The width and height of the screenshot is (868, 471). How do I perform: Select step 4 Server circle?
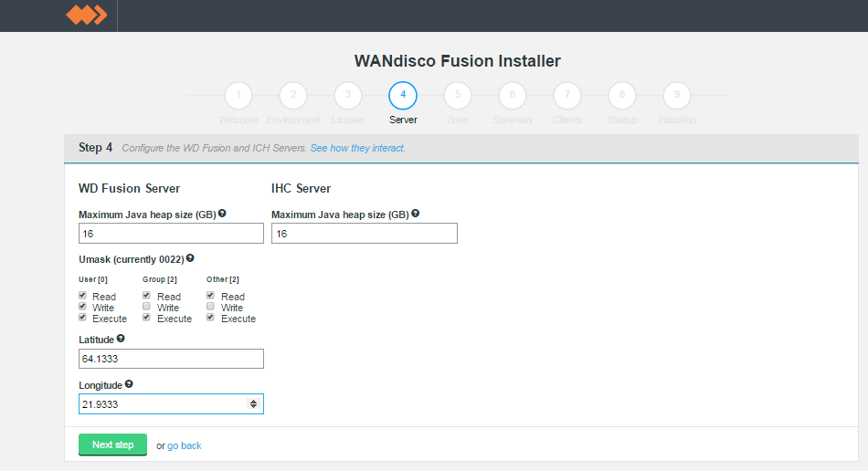click(x=403, y=95)
